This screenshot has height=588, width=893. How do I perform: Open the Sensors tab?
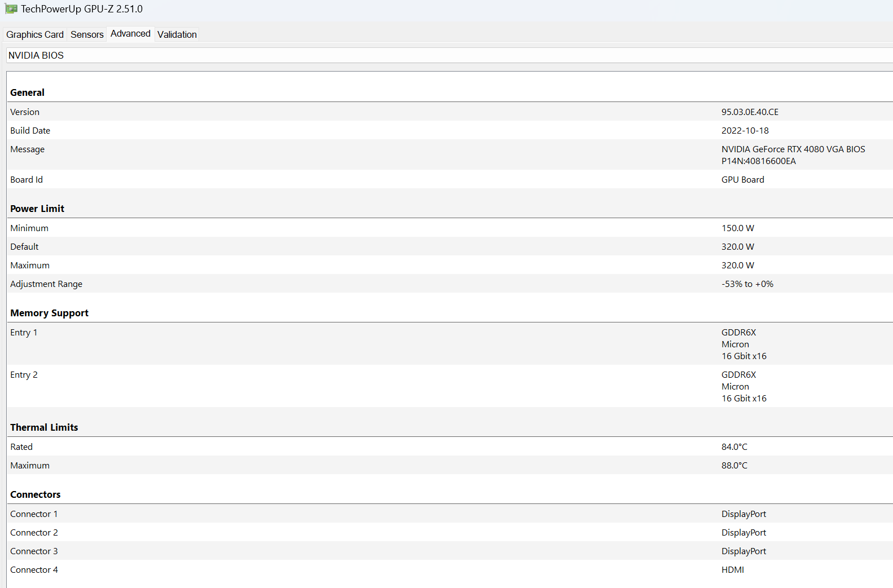click(x=87, y=34)
